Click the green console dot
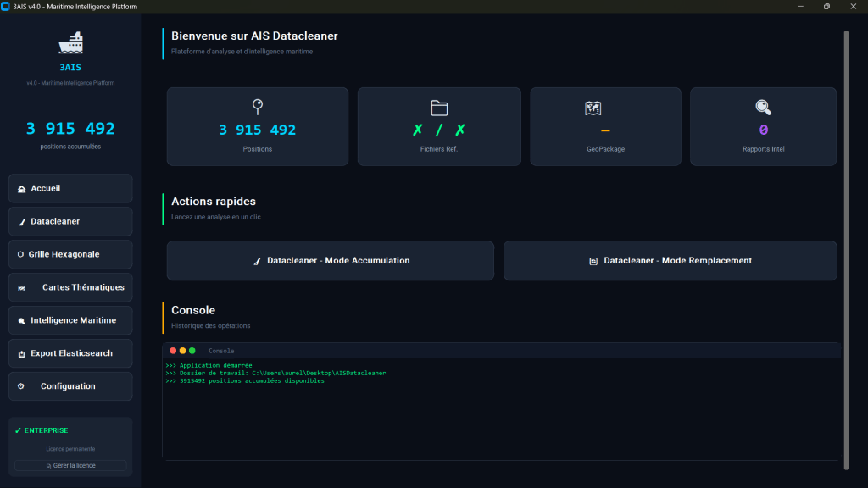868x488 pixels. coord(192,351)
